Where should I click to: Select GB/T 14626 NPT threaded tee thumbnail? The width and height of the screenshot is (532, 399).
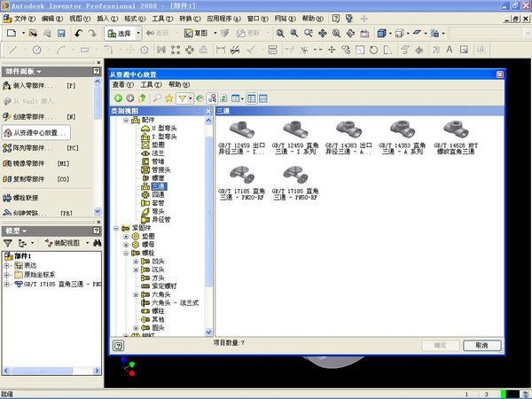click(456, 137)
